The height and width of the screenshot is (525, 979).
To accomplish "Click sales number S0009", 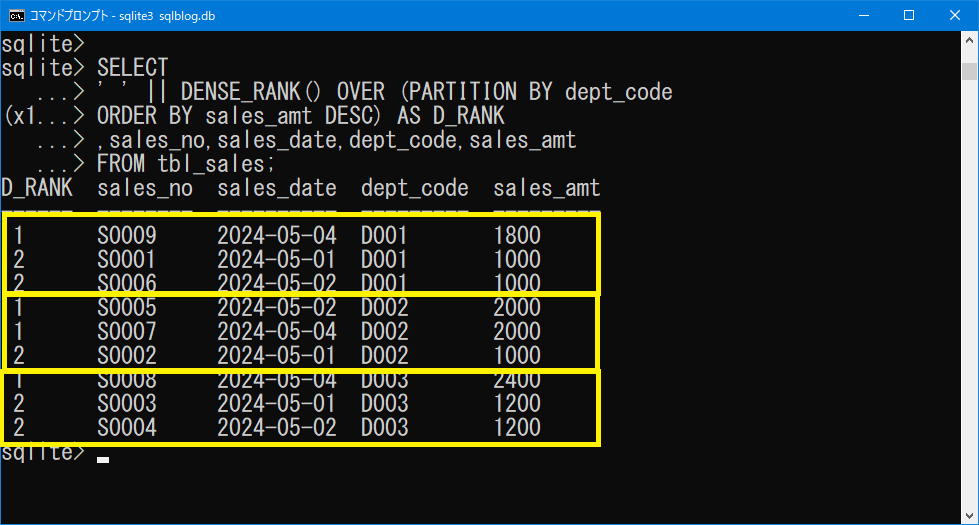I will (127, 235).
